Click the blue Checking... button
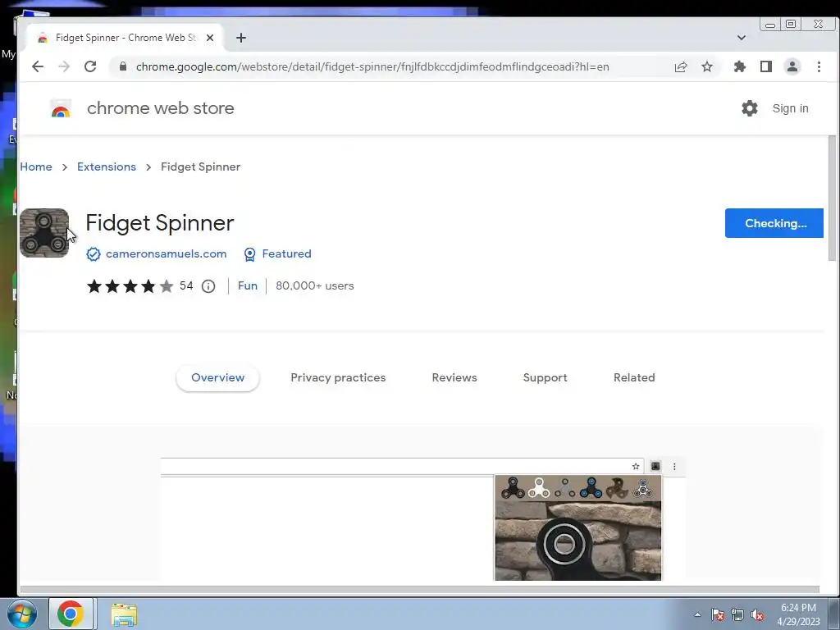 click(774, 223)
